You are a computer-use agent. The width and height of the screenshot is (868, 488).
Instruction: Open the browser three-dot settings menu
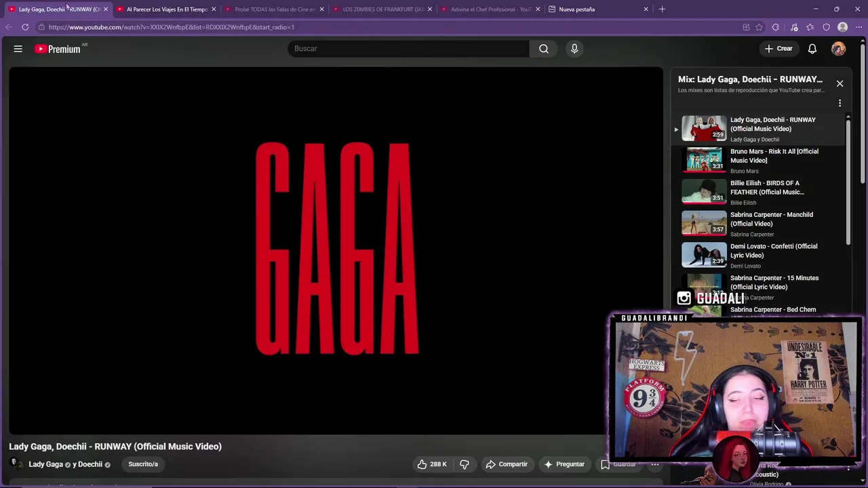click(x=859, y=27)
